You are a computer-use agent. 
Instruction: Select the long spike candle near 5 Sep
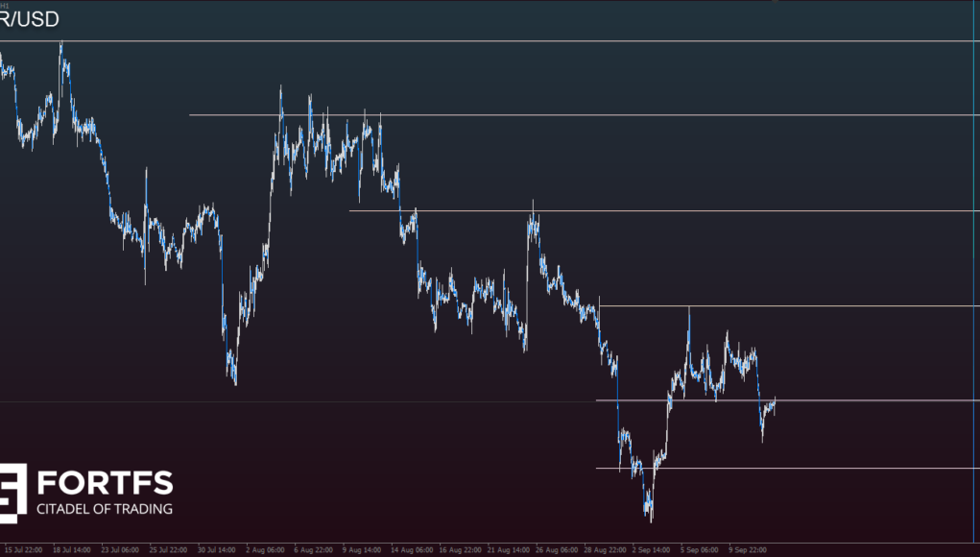688,314
